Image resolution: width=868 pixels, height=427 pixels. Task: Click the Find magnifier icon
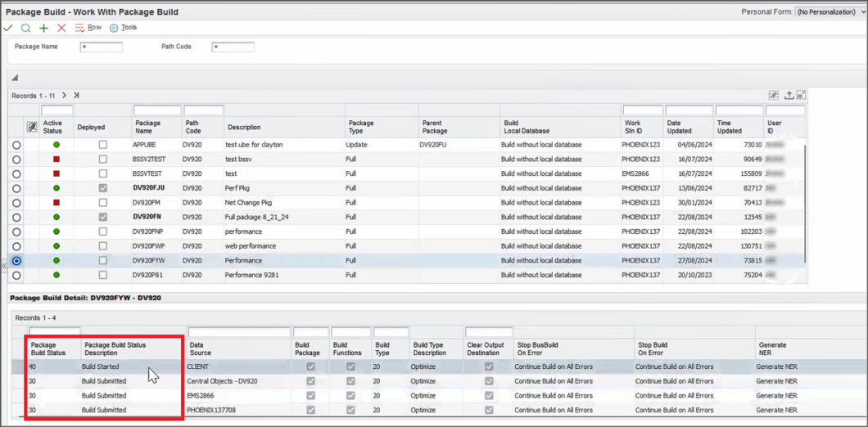tap(25, 28)
